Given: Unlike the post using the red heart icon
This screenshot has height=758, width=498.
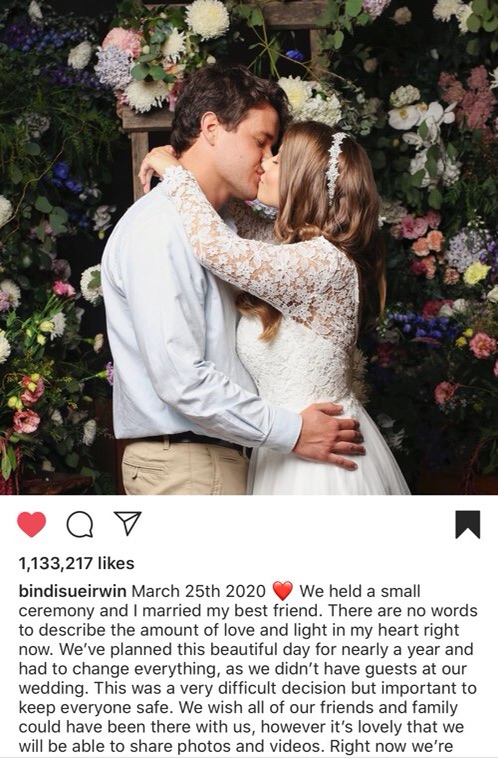Looking at the screenshot, I should click(x=31, y=524).
